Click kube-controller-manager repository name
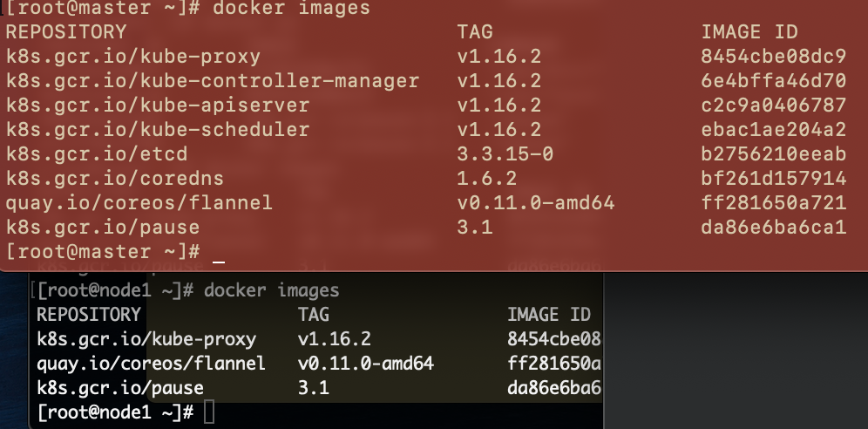The height and width of the screenshot is (429, 868). coord(213,81)
